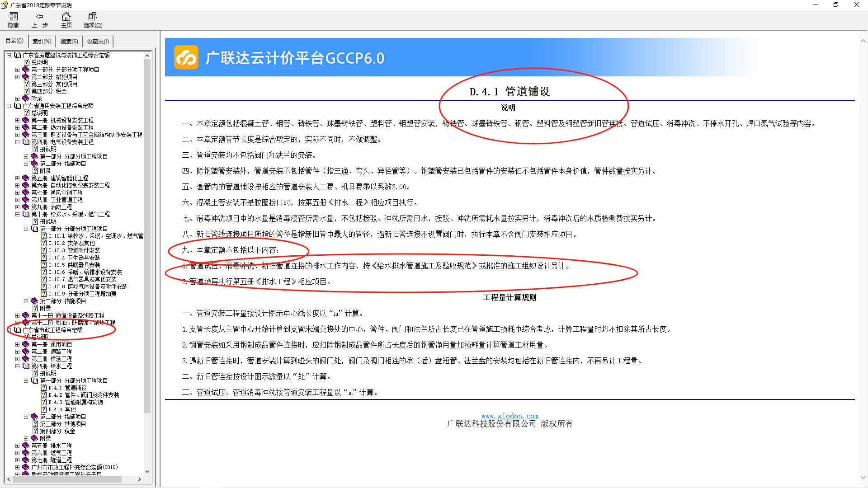Open C.10.4 卫生器具安装 topic
The height and width of the screenshot is (488, 868).
click(x=74, y=258)
